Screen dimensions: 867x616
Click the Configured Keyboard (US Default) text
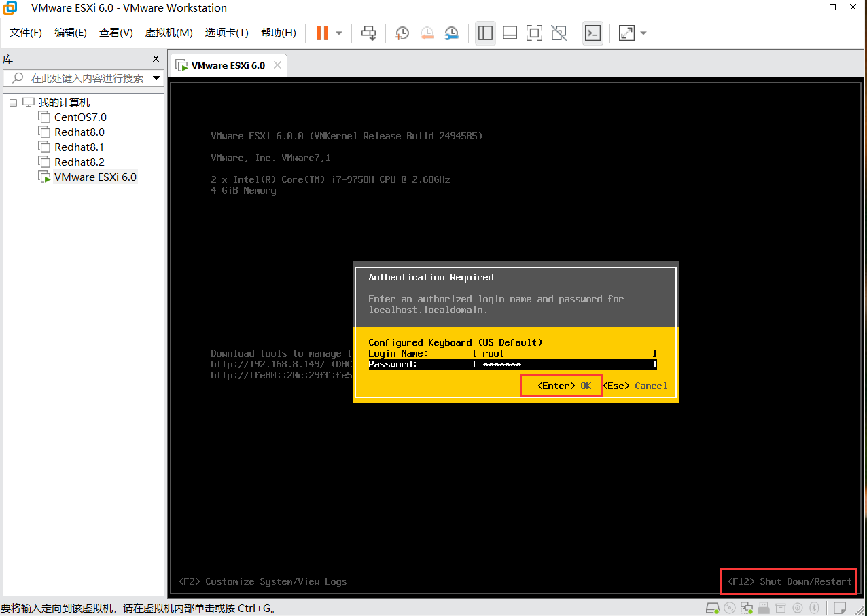(455, 342)
